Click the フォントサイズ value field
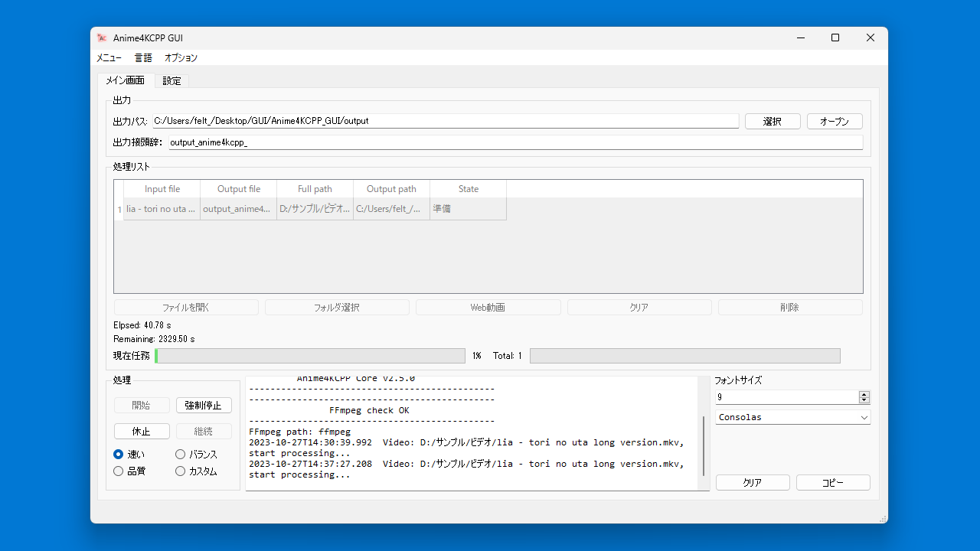 pos(787,397)
